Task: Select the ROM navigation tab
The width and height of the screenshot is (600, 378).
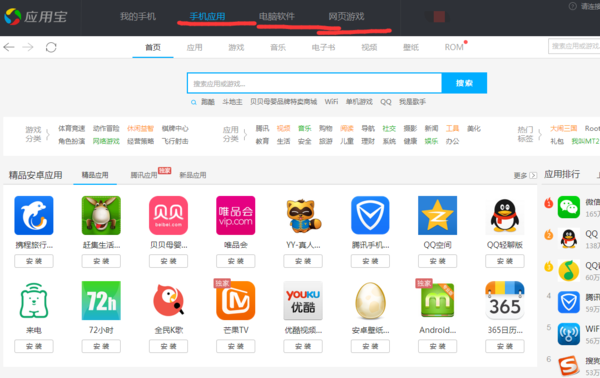Action: coord(454,47)
